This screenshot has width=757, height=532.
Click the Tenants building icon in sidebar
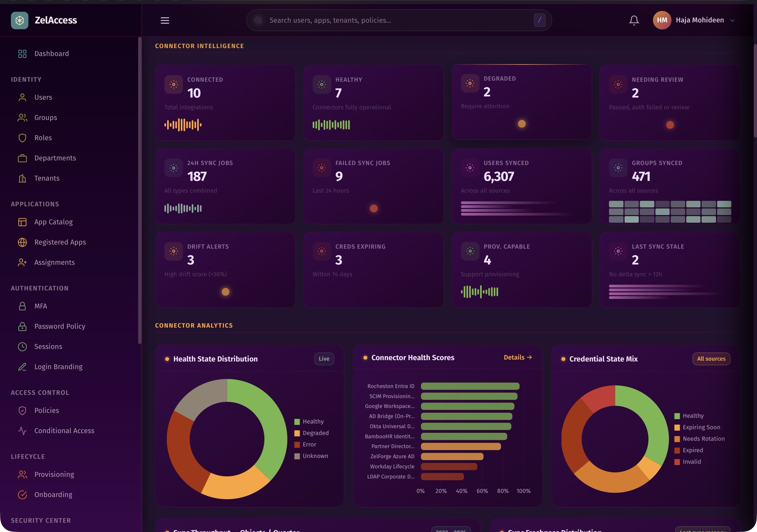click(x=22, y=178)
